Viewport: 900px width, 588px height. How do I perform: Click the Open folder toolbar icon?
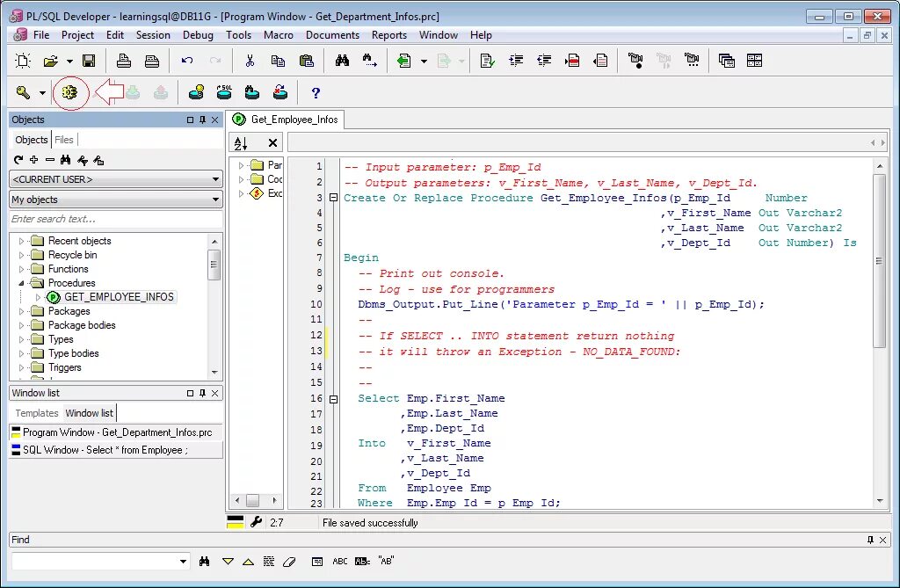coord(50,61)
